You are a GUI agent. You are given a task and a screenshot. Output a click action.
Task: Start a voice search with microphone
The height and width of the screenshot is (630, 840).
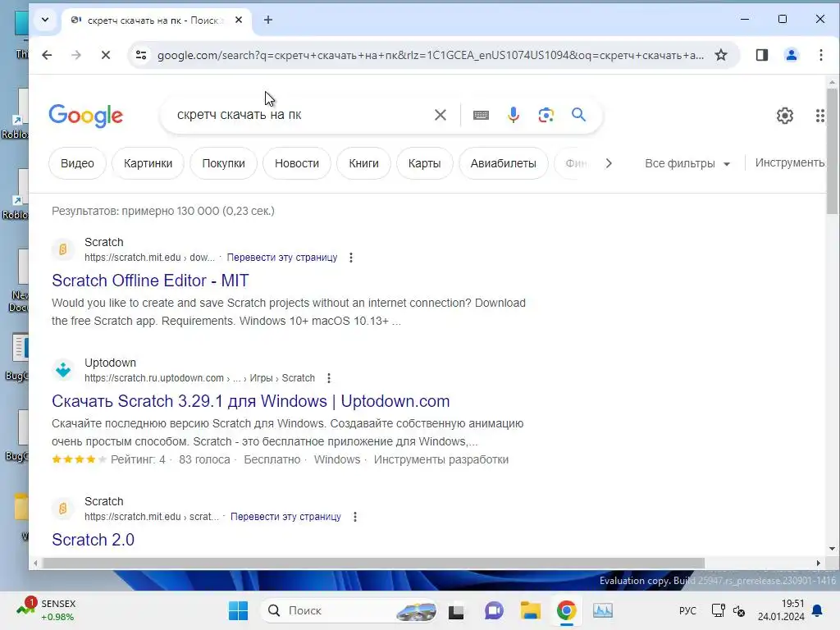[x=514, y=115]
